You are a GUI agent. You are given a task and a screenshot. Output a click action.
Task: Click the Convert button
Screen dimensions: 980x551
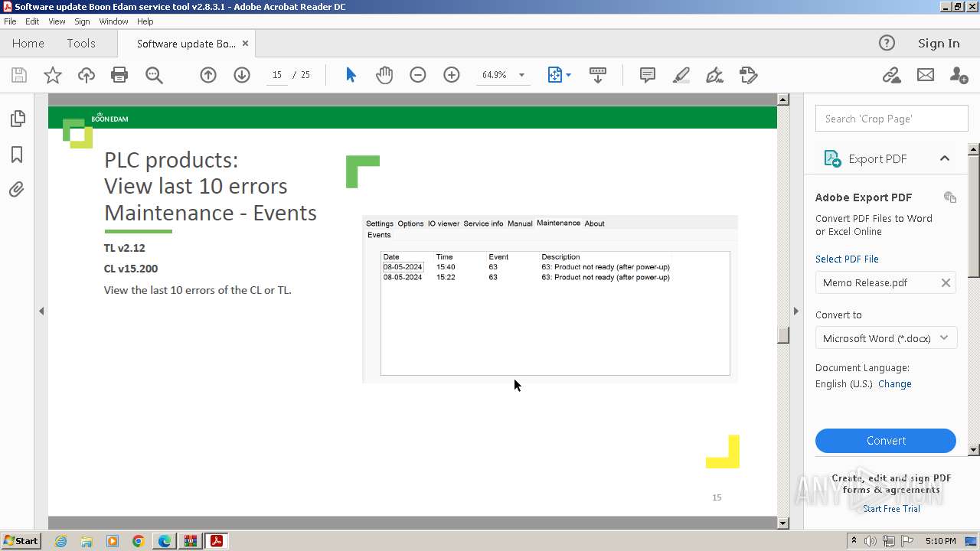coord(886,441)
